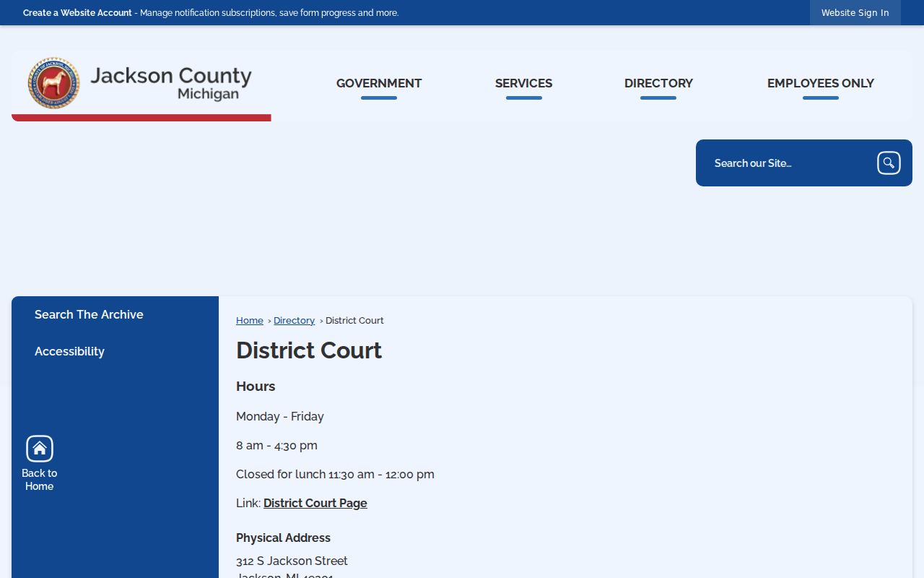Open the District Court Page link
The image size is (924, 578).
315,503
